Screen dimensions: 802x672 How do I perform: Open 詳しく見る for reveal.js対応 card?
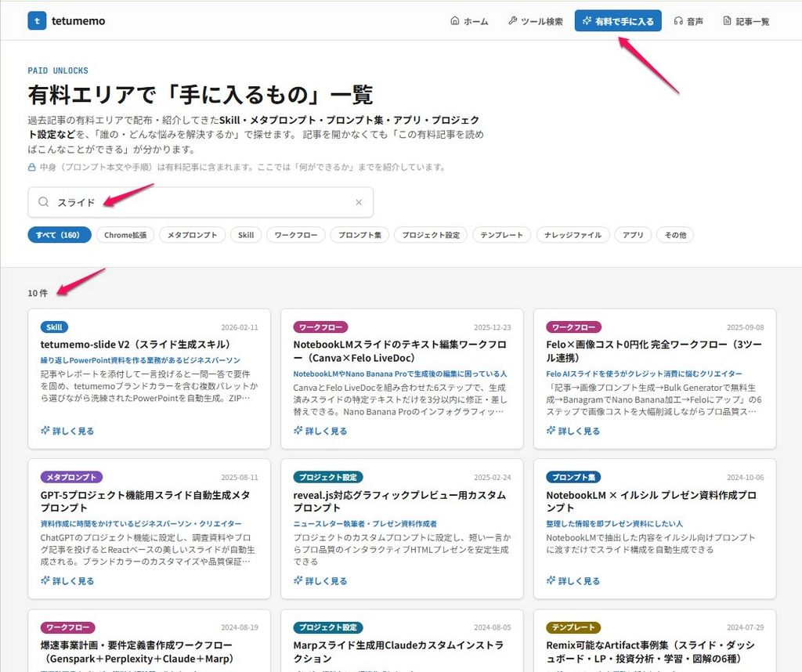320,580
